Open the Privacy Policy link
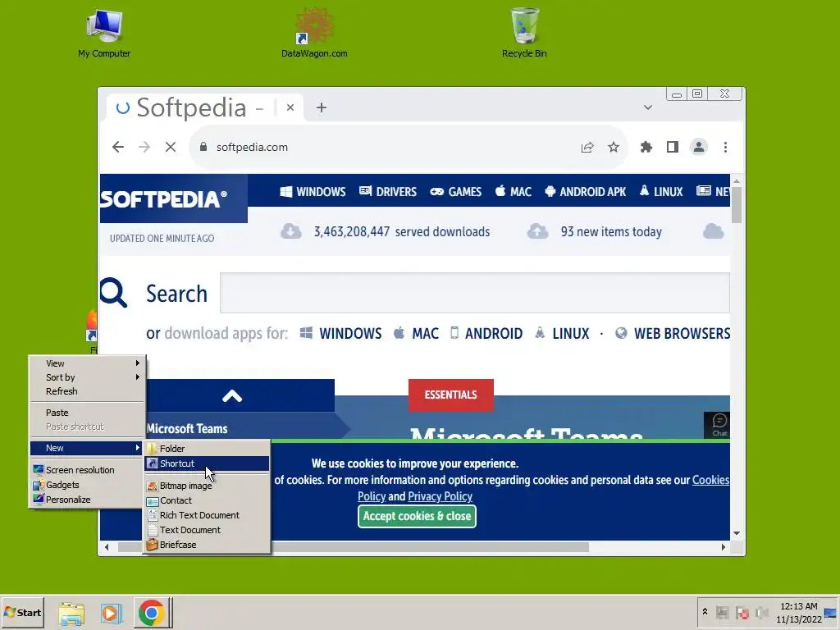 440,496
